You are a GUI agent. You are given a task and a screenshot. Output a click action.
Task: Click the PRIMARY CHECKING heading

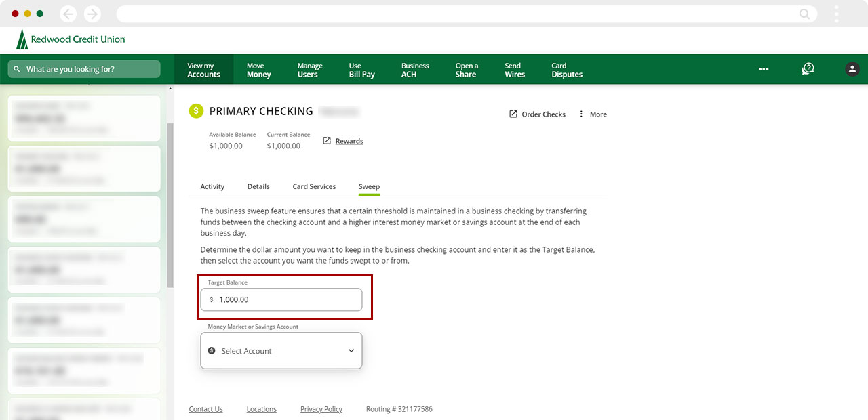click(x=261, y=111)
